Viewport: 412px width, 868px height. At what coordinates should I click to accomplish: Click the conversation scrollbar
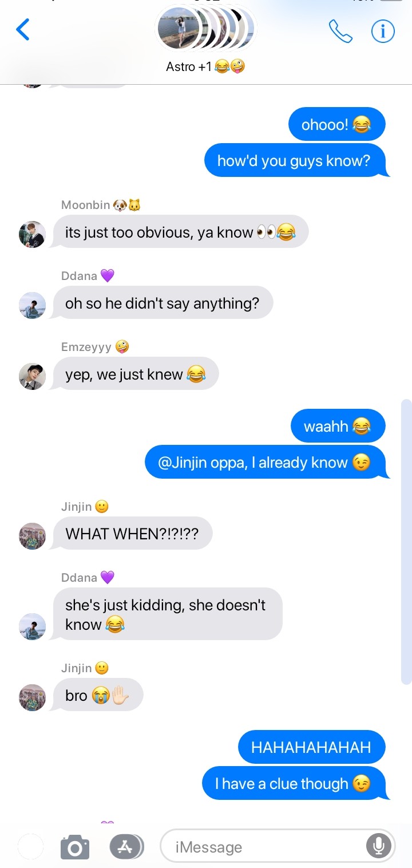[x=406, y=542]
